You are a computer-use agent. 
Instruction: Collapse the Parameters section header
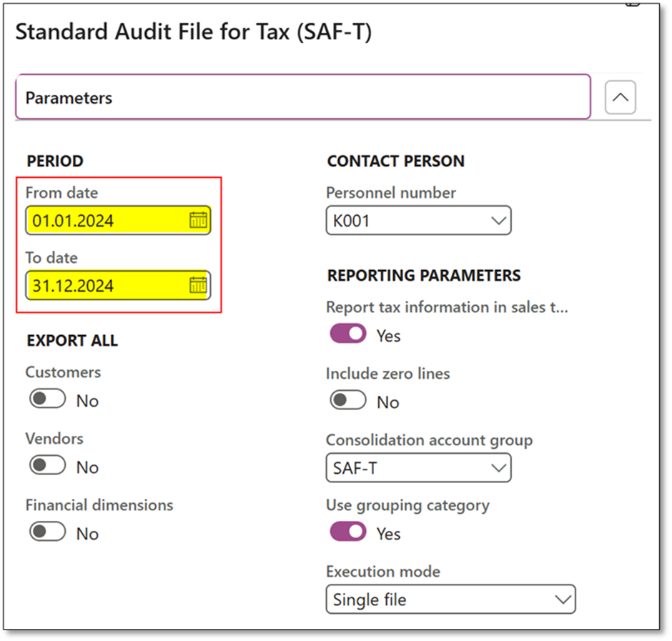pos(304,97)
